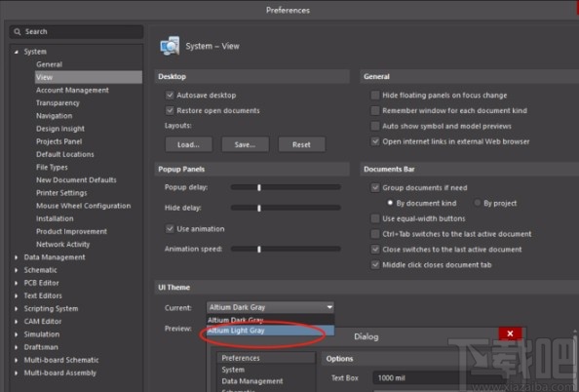
Task: Open New Document Defaults page
Action: (x=76, y=180)
